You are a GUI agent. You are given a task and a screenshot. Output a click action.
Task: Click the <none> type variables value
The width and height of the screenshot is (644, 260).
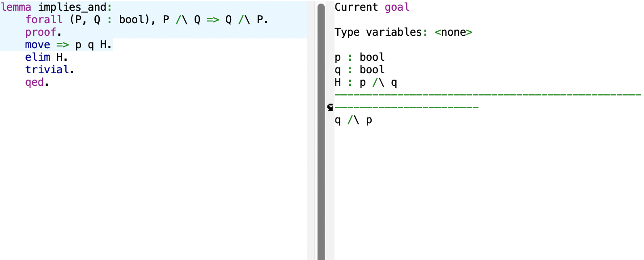click(453, 33)
